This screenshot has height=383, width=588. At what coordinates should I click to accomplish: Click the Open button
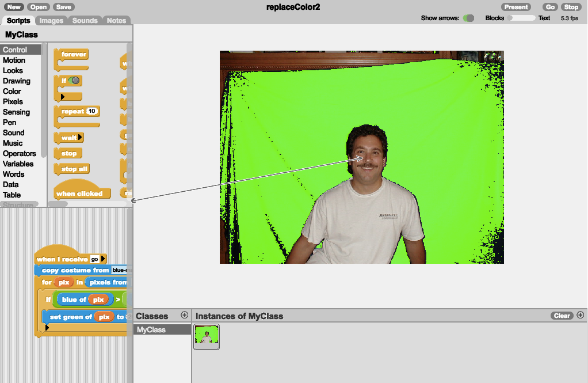tap(38, 7)
